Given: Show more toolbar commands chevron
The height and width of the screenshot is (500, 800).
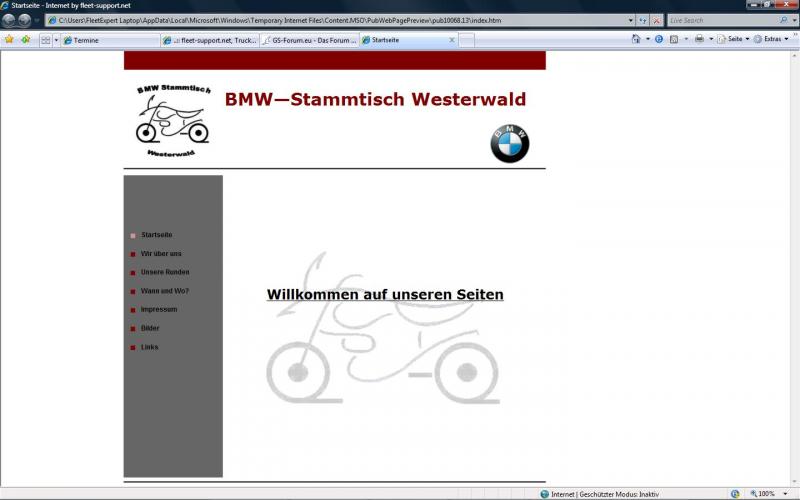Looking at the screenshot, I should (795, 35).
